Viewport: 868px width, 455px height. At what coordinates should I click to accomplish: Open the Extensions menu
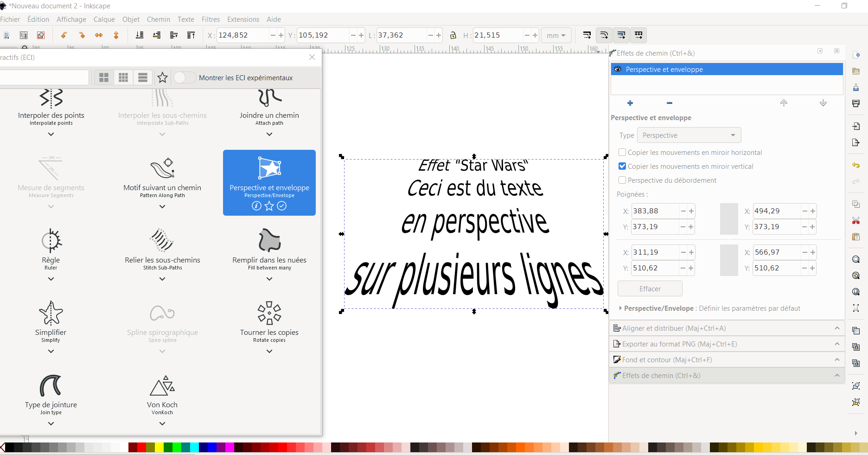[243, 19]
